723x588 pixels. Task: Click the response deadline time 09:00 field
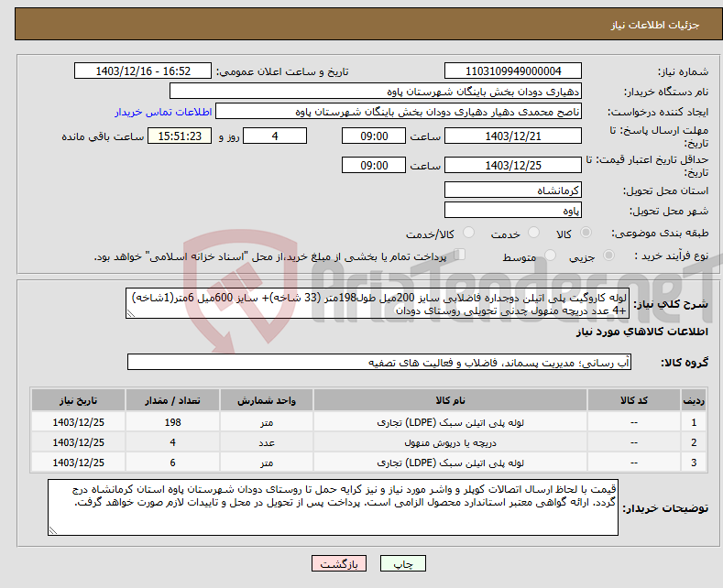374,136
